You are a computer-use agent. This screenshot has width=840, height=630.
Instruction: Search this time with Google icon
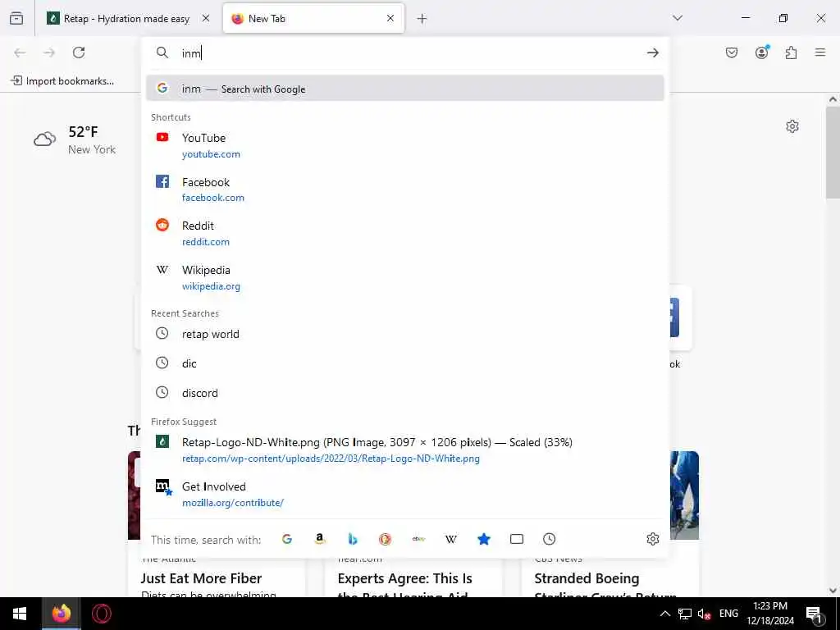coord(287,539)
